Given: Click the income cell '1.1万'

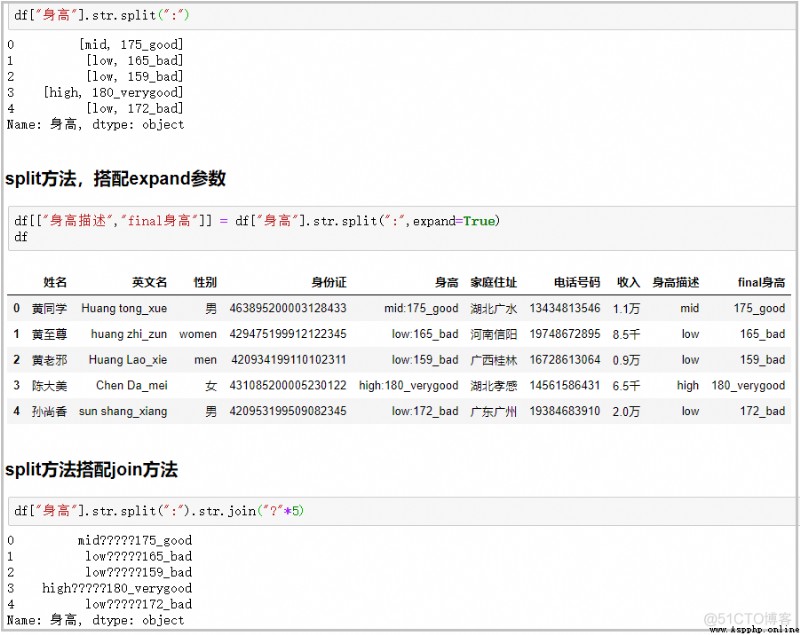Looking at the screenshot, I should (x=626, y=309).
